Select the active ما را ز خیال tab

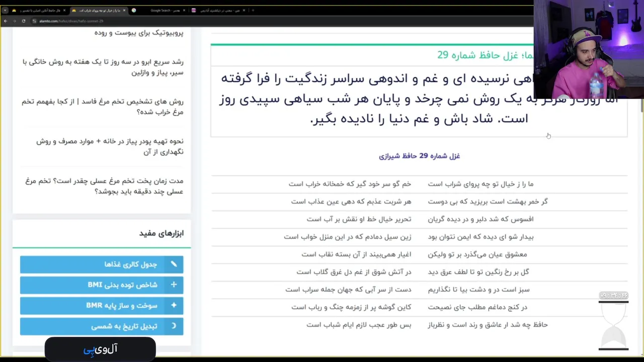pos(99,11)
